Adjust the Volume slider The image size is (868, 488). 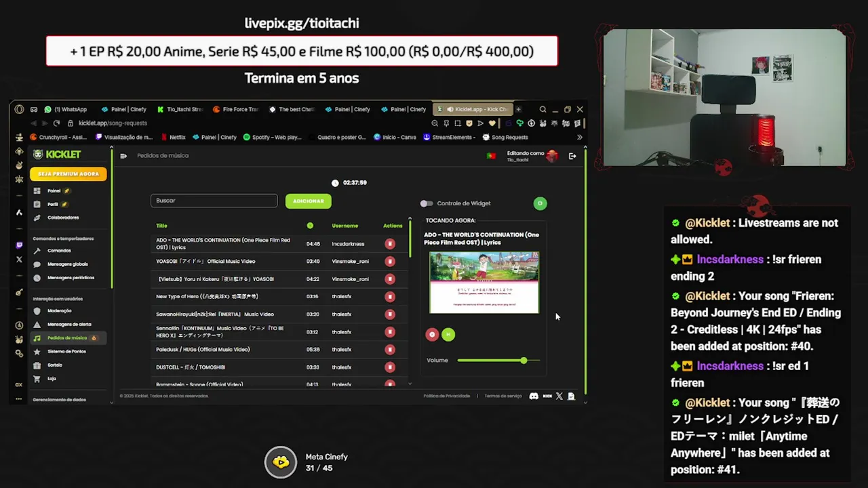[x=498, y=361]
